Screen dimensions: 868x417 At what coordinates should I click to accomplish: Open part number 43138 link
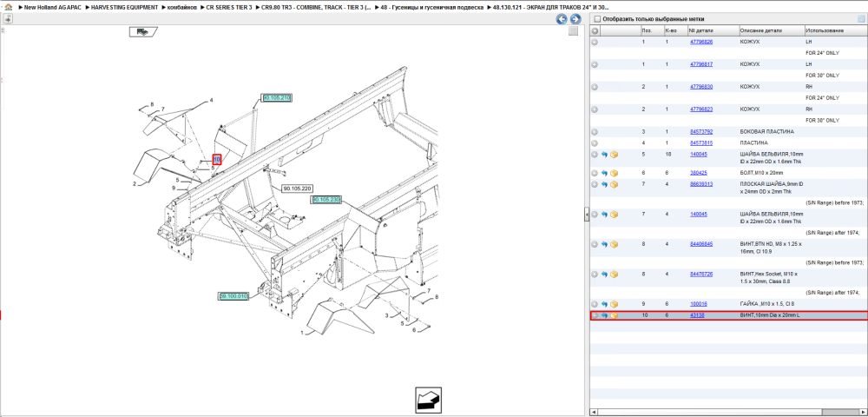point(697,315)
